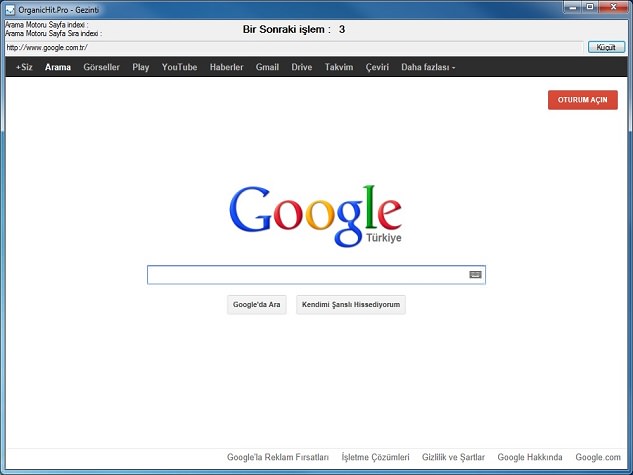Image resolution: width=633 pixels, height=475 pixels.
Task: Open Gmail from the top bar
Action: click(x=267, y=67)
